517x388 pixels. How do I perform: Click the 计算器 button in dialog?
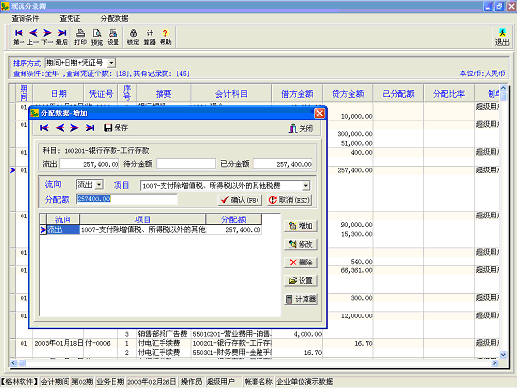301,299
